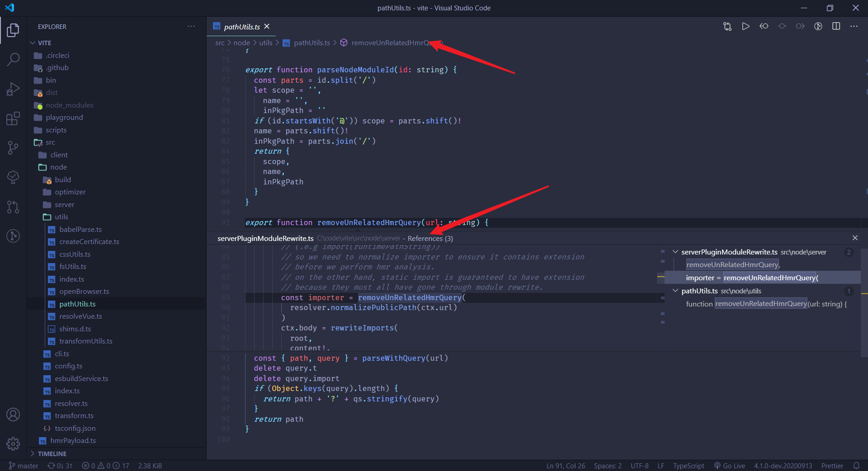Viewport: 868px width, 471px height.
Task: Collapse the serverPluginModuleRewrite.ts references group
Action: pyautogui.click(x=675, y=252)
